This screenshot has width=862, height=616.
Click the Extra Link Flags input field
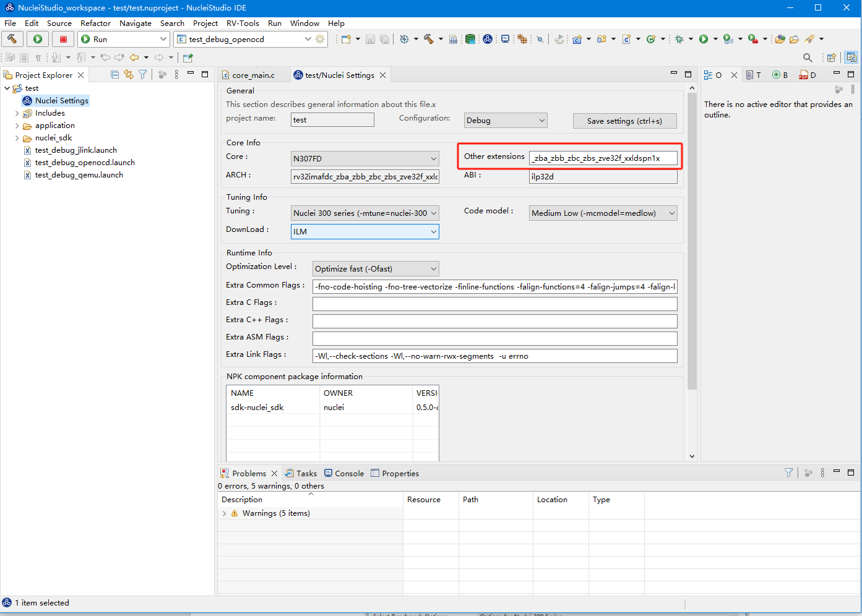point(494,356)
